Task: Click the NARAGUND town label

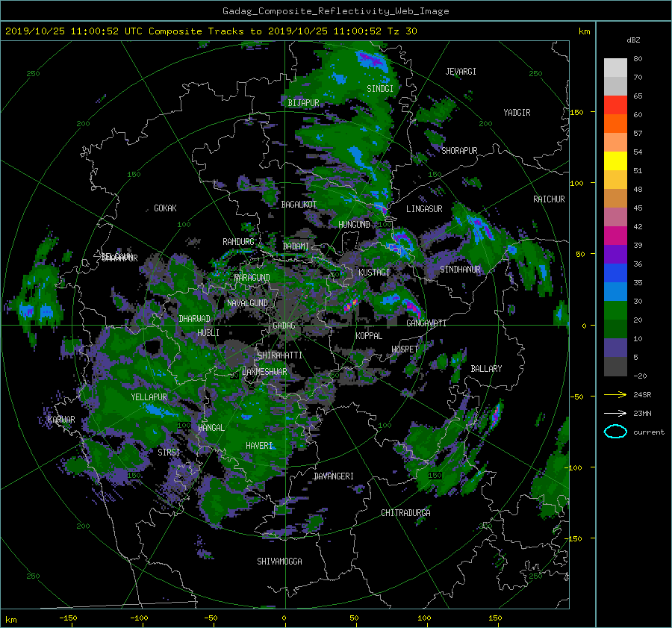Action: pos(252,278)
